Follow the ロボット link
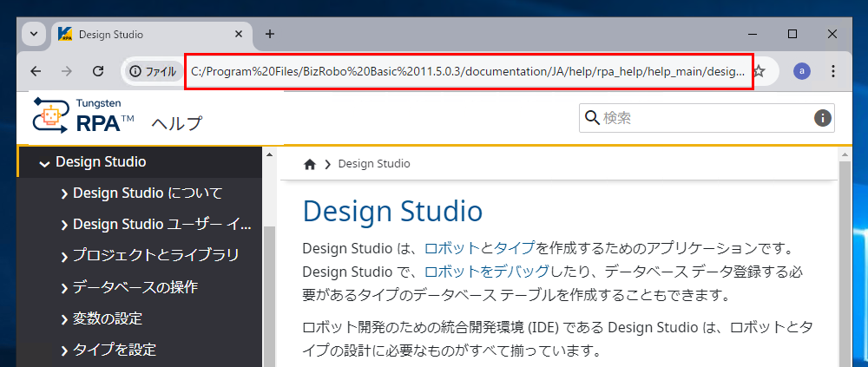The image size is (868, 367). 452,247
